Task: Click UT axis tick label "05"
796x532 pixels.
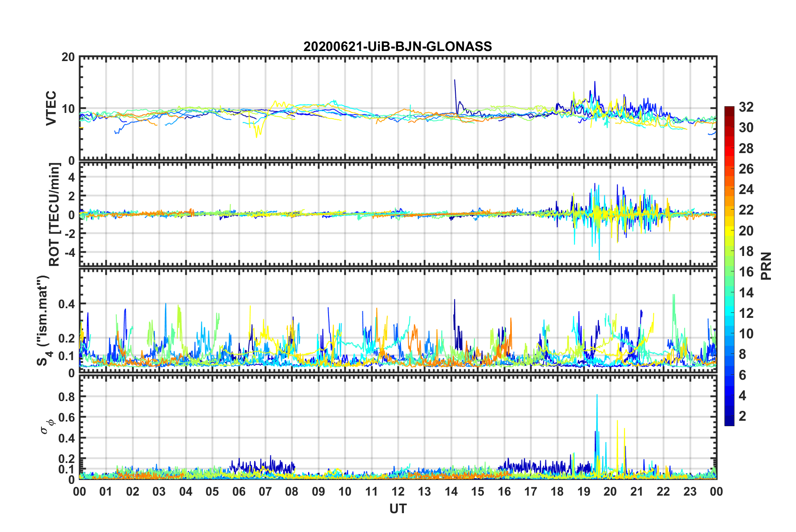Action: 212,491
